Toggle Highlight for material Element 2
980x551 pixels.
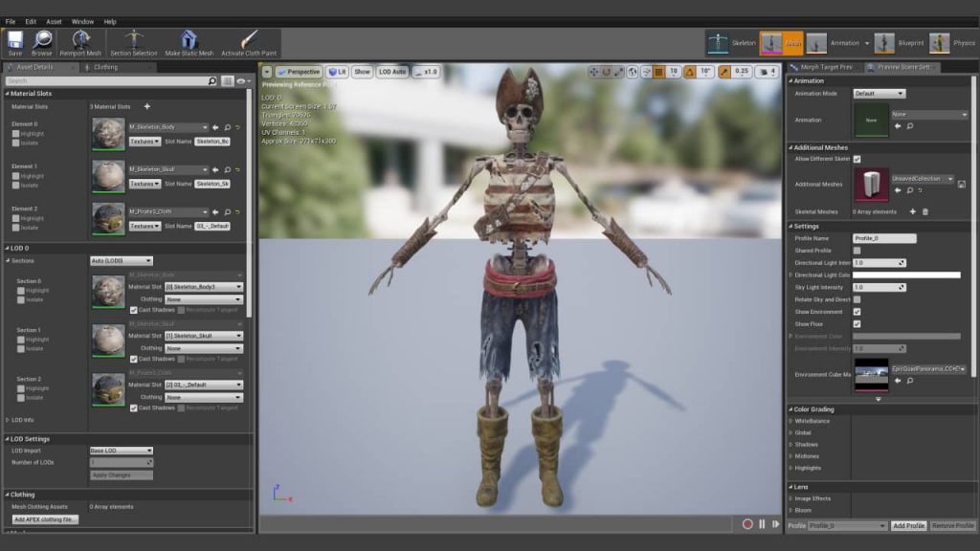click(15, 219)
